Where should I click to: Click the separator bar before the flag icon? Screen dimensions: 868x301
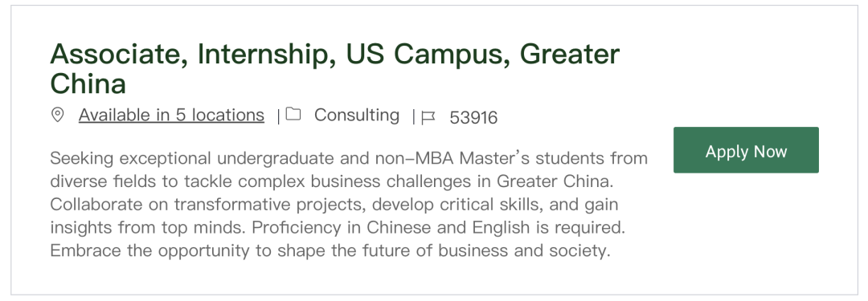[x=414, y=116]
